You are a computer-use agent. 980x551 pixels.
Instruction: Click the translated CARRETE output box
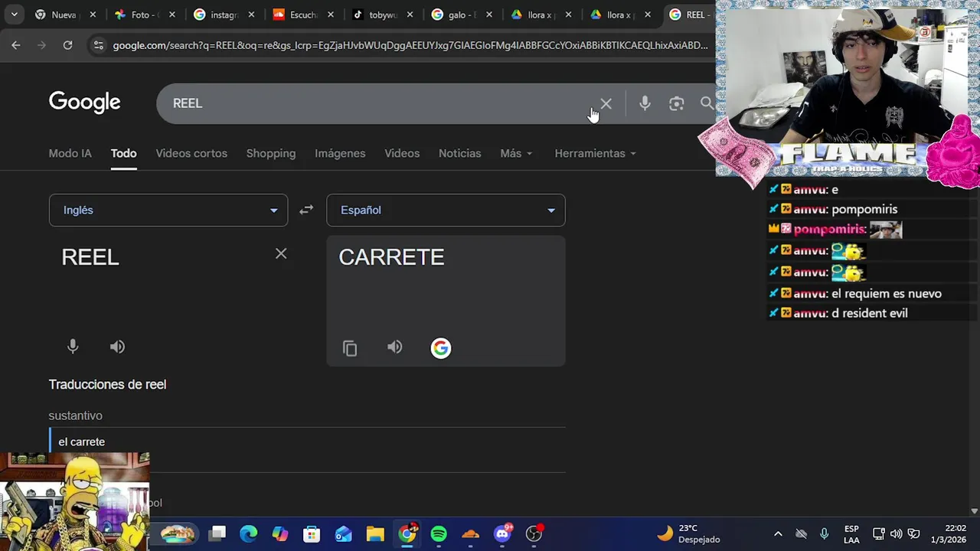pyautogui.click(x=446, y=301)
